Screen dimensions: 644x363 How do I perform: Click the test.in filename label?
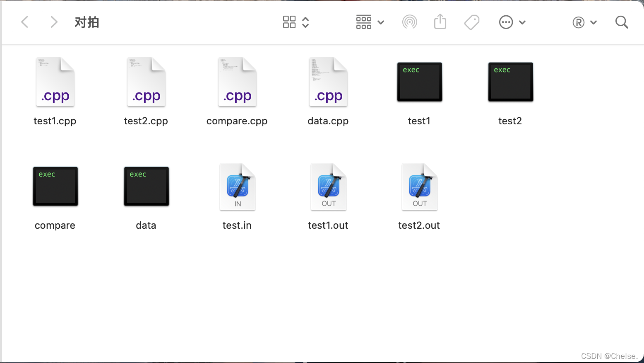coord(237,225)
